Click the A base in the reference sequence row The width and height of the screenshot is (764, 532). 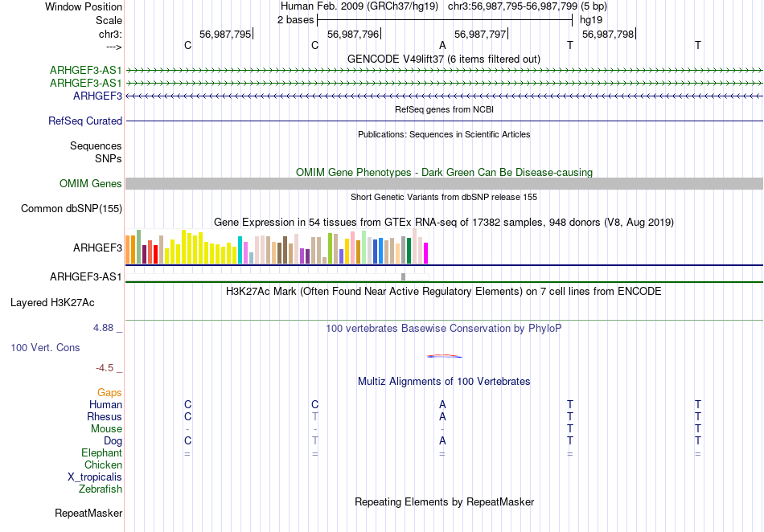click(x=442, y=45)
